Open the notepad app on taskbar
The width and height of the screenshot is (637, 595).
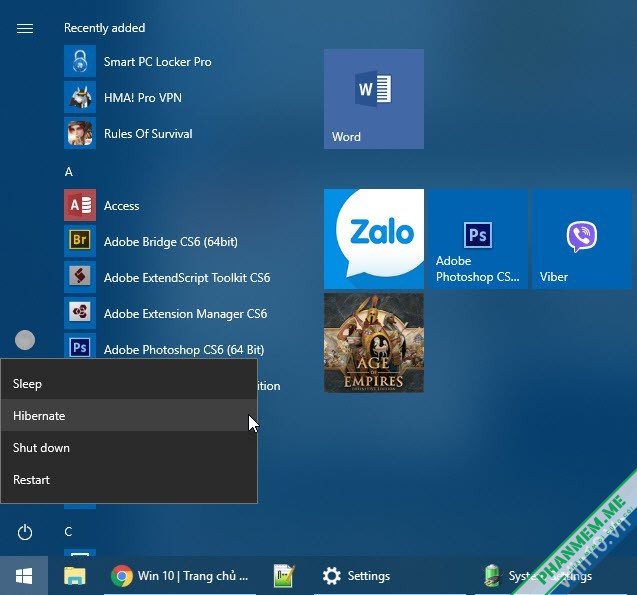pyautogui.click(x=284, y=576)
